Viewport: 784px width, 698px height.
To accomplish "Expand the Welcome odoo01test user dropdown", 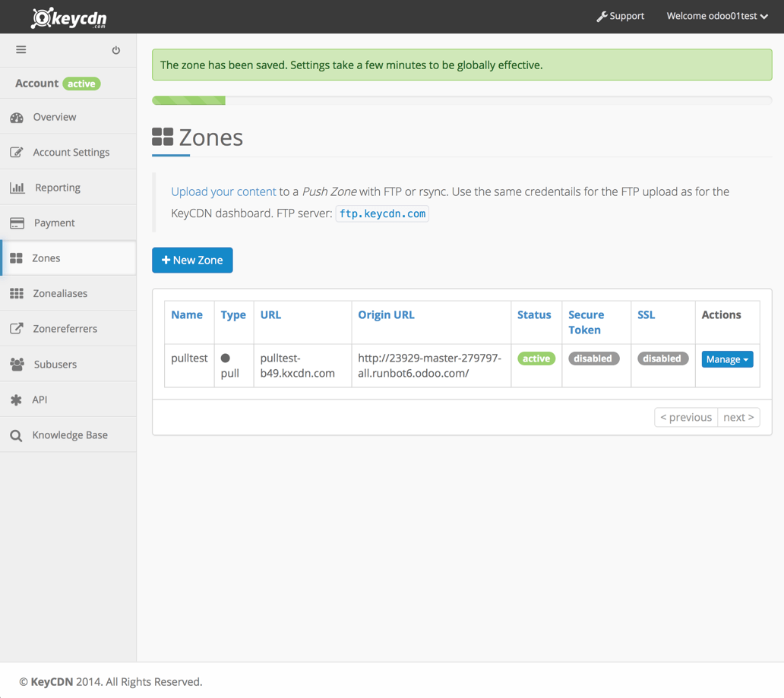I will pyautogui.click(x=716, y=16).
